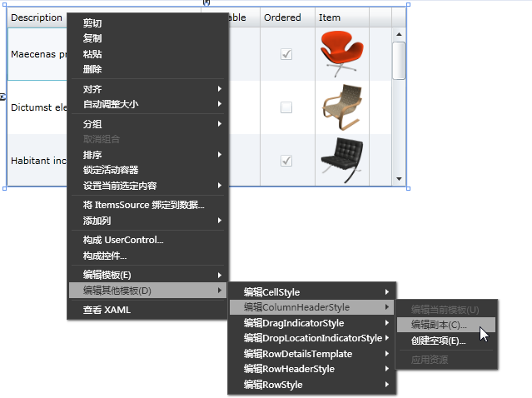The image size is (532, 398).
Task: Select 创建空项(E)... menu item
Action: point(445,341)
